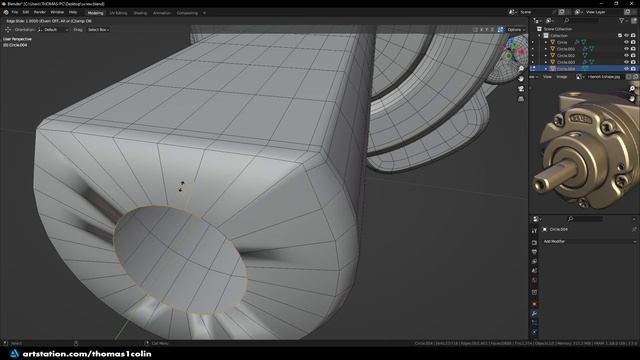640x360 pixels.
Task: Add a new workspace with plus button
Action: click(x=204, y=13)
